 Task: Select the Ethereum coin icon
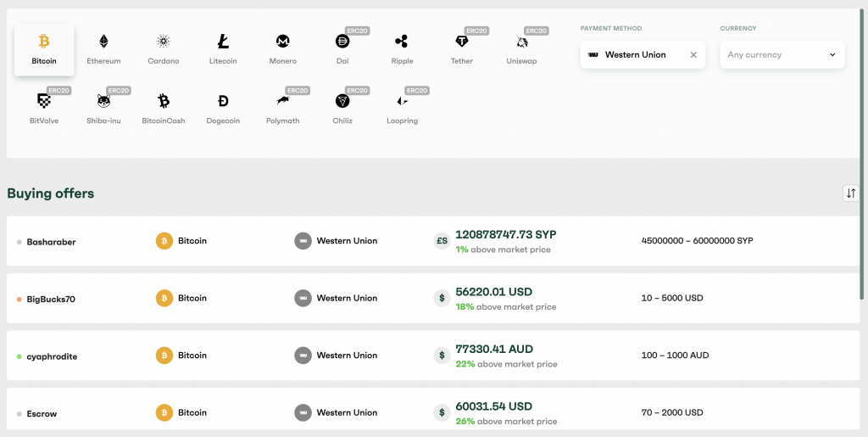tap(103, 42)
